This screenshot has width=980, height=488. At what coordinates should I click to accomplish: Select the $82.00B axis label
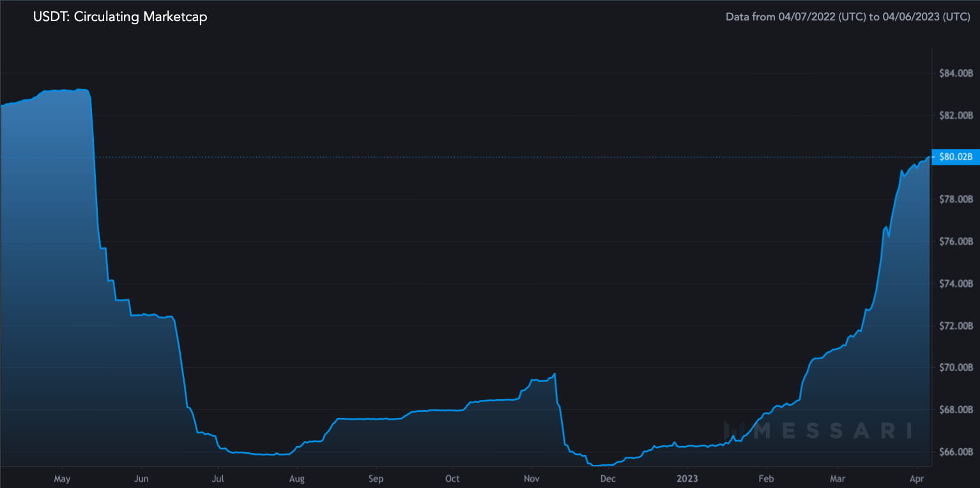pyautogui.click(x=956, y=116)
